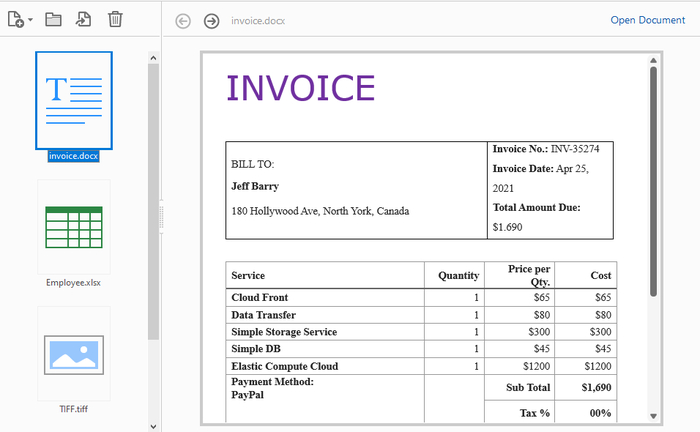
Task: Click the document preview scrollbar thumb
Action: pyautogui.click(x=654, y=180)
